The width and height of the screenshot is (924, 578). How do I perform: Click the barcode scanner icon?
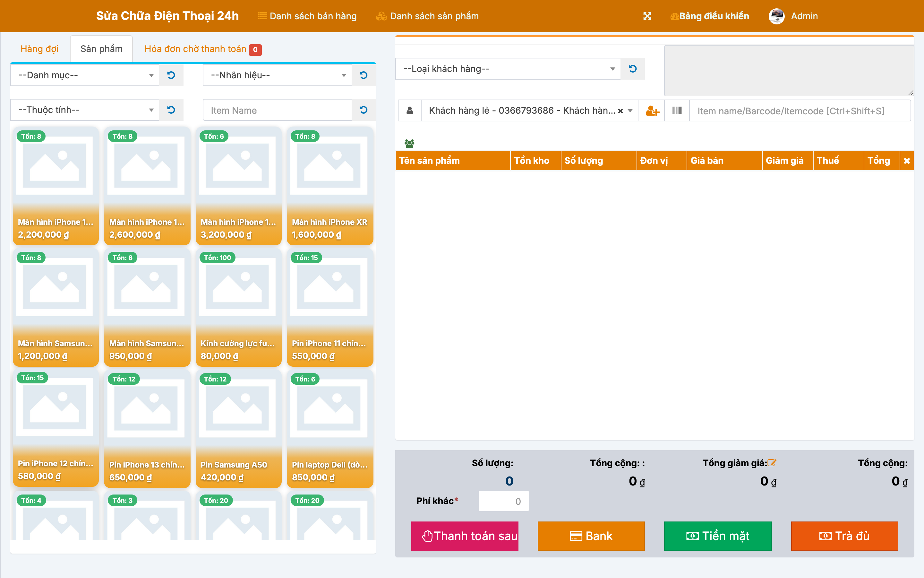677,111
